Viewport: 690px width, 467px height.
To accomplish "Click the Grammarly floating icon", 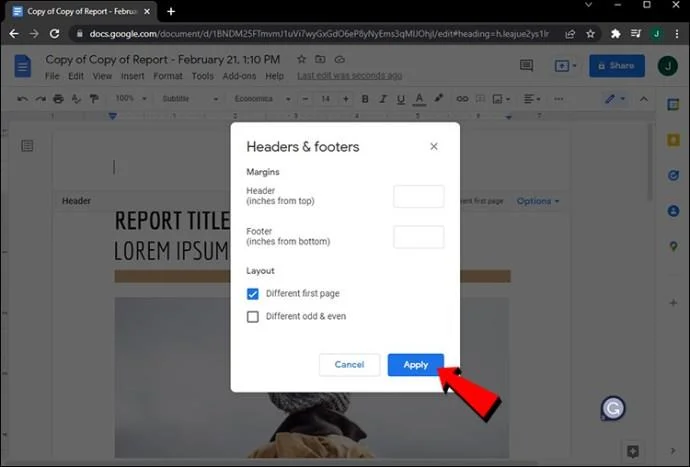I will (613, 408).
